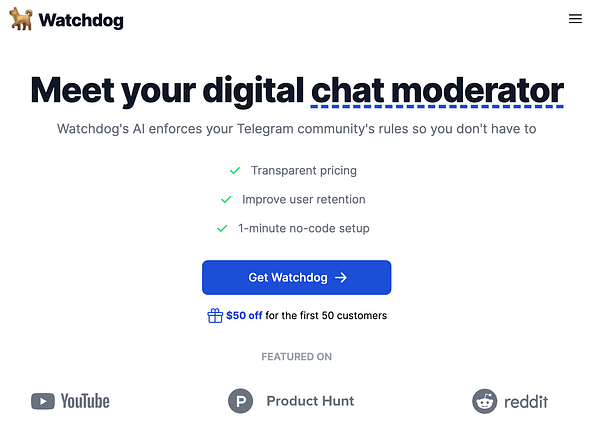This screenshot has width=600, height=430.
Task: Click the Transparent pricing text
Action: [x=304, y=170]
